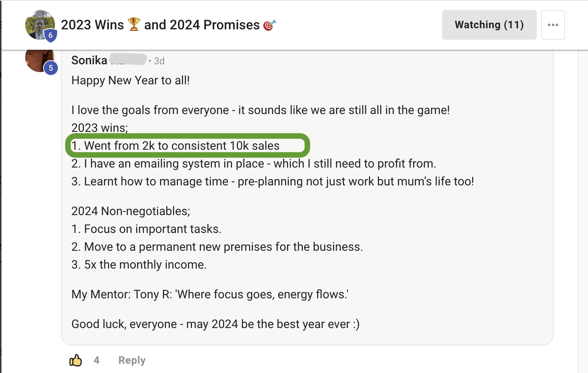Viewport: 588px width, 373px height.
Task: Click the My Mentor Tony R quote line
Action: click(x=210, y=294)
